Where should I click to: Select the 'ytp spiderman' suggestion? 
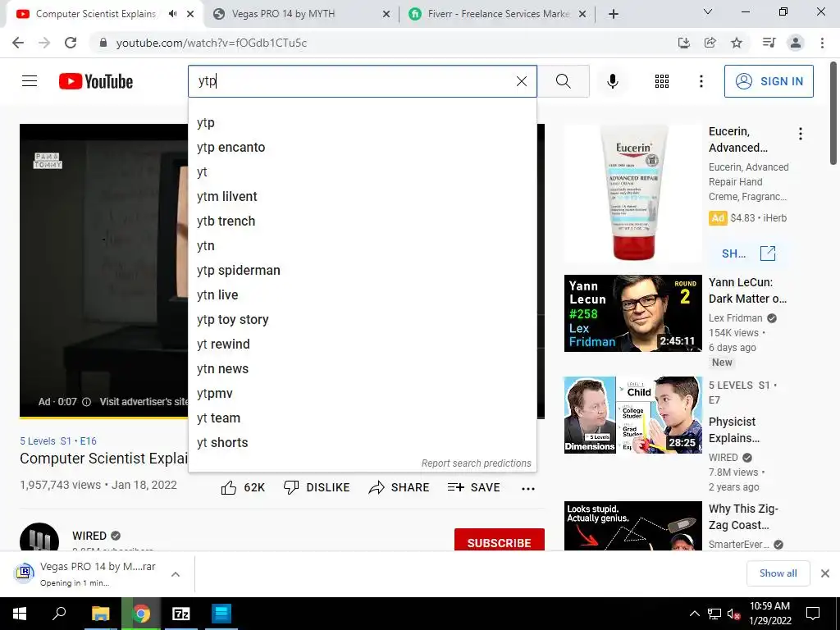coord(362,271)
